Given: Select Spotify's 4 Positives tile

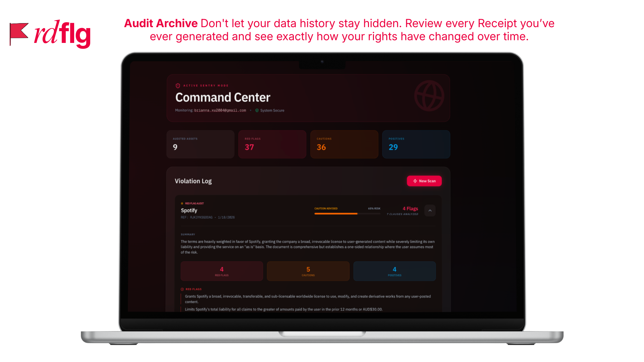Looking at the screenshot, I should click(394, 271).
